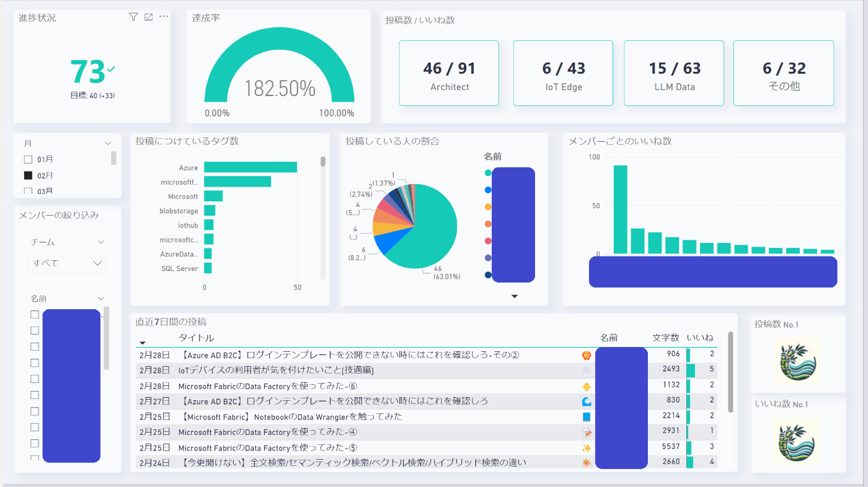Check the 03月 month checkbox
The image size is (868, 487).
28,191
